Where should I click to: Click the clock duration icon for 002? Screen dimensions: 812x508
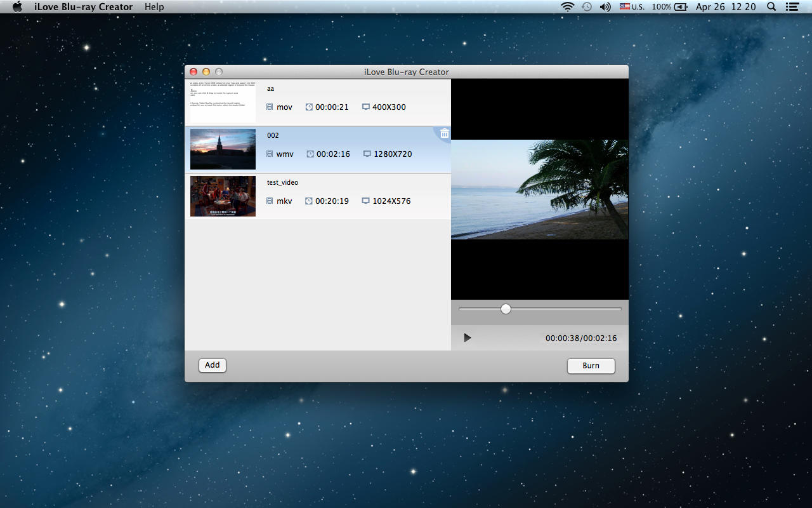click(310, 154)
